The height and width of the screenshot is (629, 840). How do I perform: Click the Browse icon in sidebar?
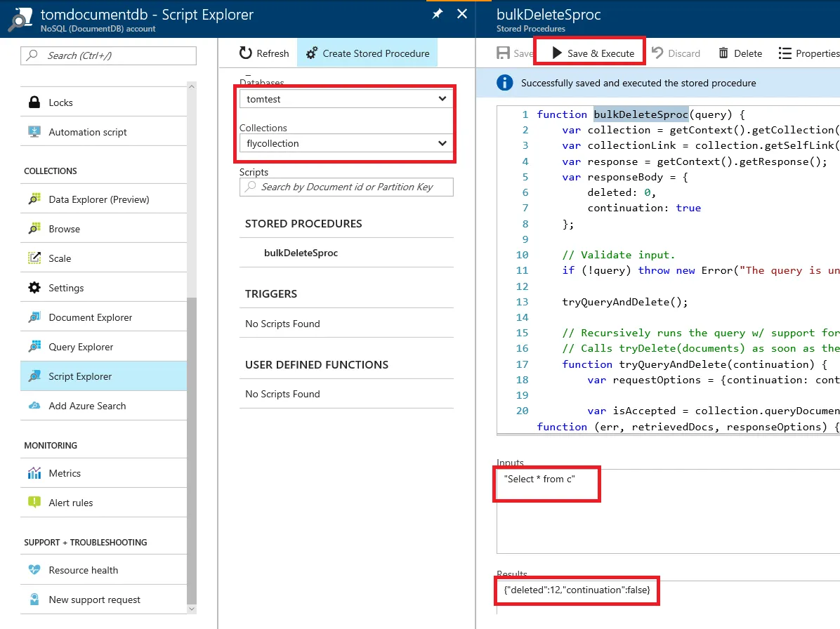34,229
